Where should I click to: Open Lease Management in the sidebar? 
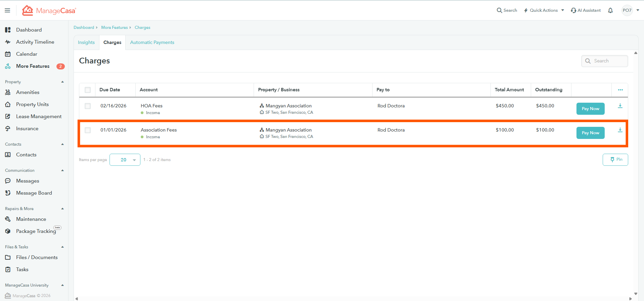coord(39,116)
